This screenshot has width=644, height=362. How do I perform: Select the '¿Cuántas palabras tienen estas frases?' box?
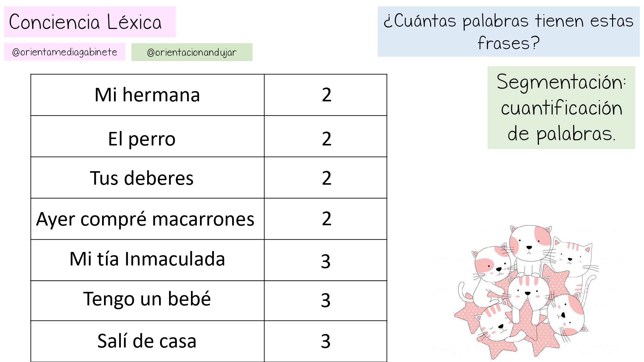(508, 32)
